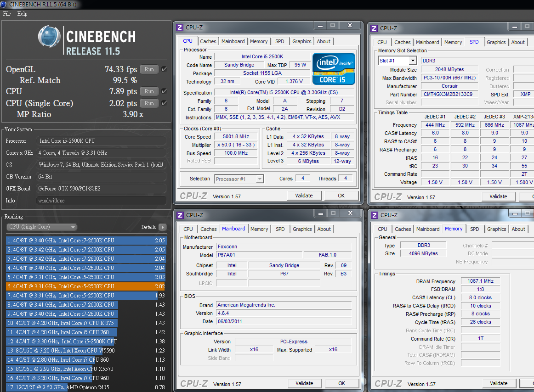Select ranking row 1 i7-2600K 2.05
The height and width of the screenshot is (392, 534).
86,240
